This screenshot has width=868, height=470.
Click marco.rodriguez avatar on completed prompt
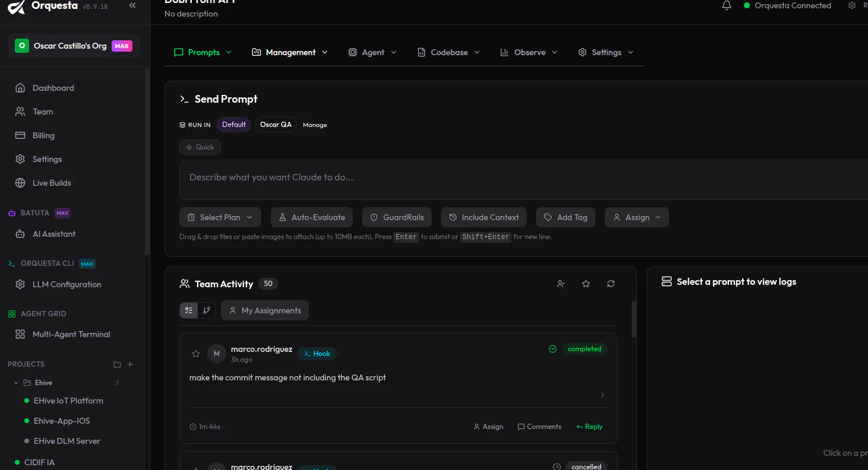217,354
